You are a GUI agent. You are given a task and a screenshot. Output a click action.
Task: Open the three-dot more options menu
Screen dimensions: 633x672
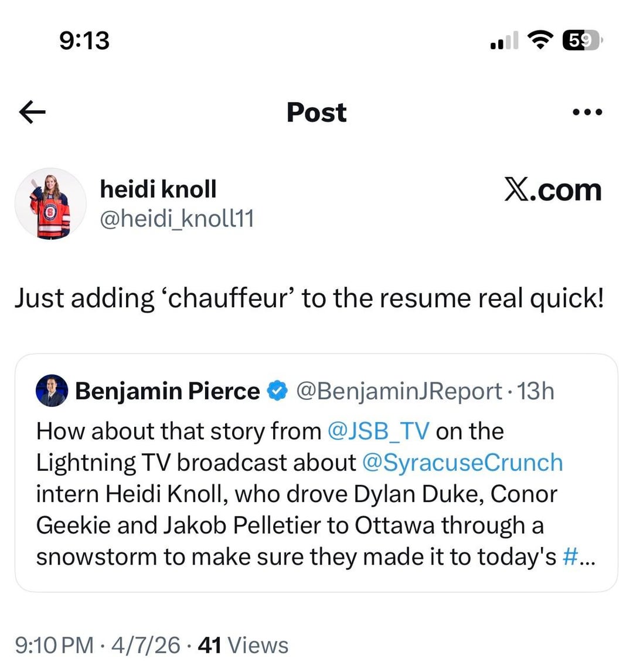pos(587,112)
